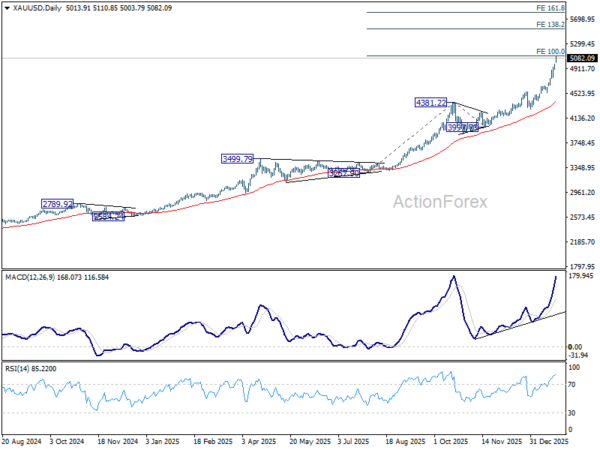Image resolution: width=600 pixels, height=450 pixels.
Task: Click the MACD(12,26,9) indicator label
Action: point(30,277)
